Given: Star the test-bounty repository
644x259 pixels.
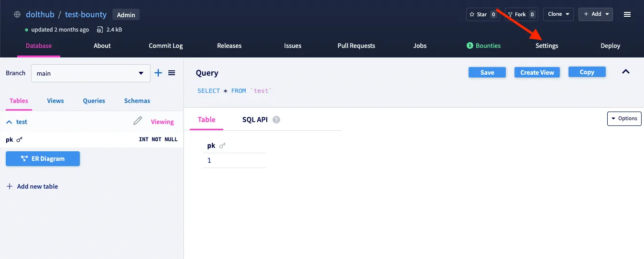Looking at the screenshot, I should (x=482, y=14).
